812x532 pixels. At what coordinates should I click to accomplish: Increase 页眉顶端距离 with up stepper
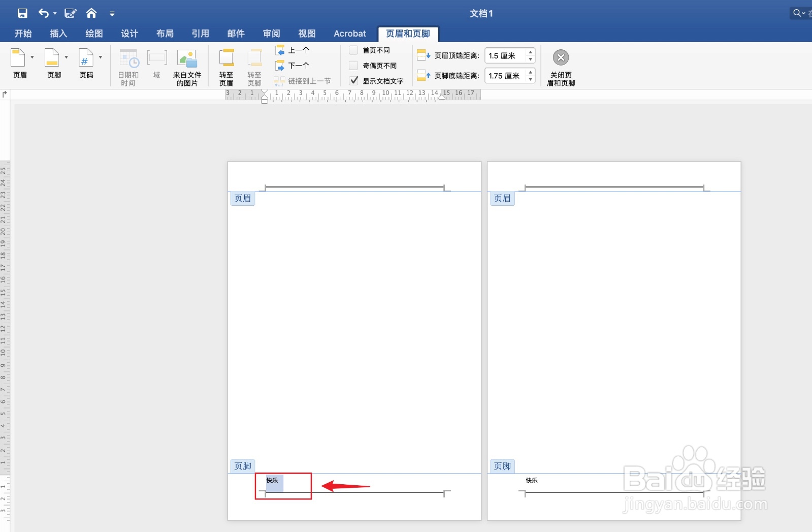[531, 52]
